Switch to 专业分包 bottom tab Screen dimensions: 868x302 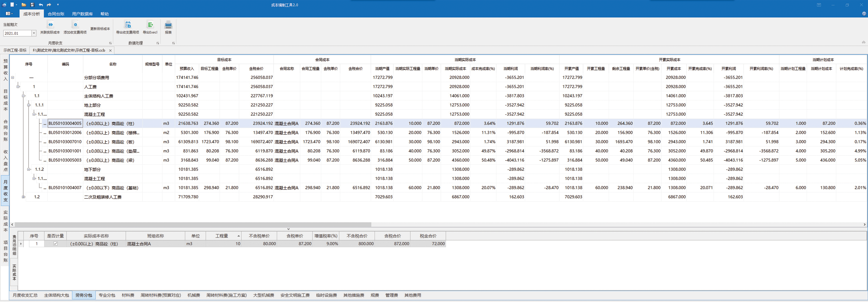point(107,295)
